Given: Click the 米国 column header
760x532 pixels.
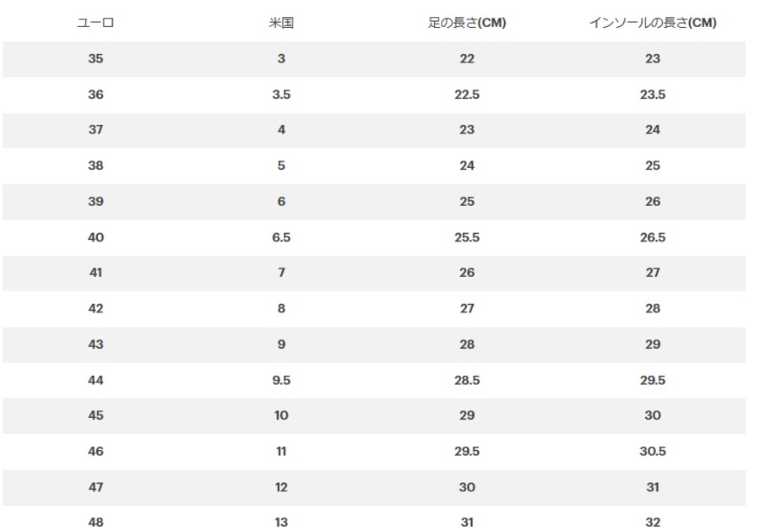Looking at the screenshot, I should click(x=281, y=22).
